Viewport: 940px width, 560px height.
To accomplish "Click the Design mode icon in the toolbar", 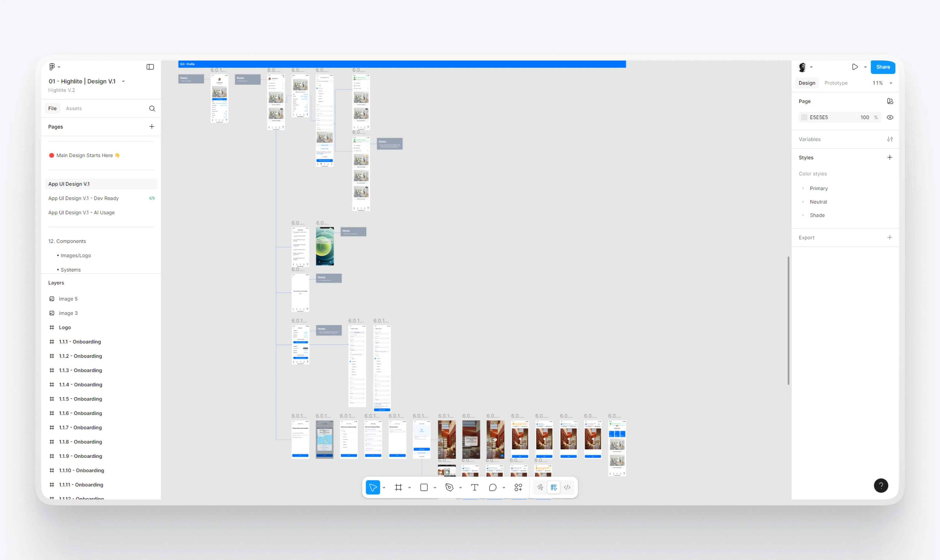I will pyautogui.click(x=554, y=488).
